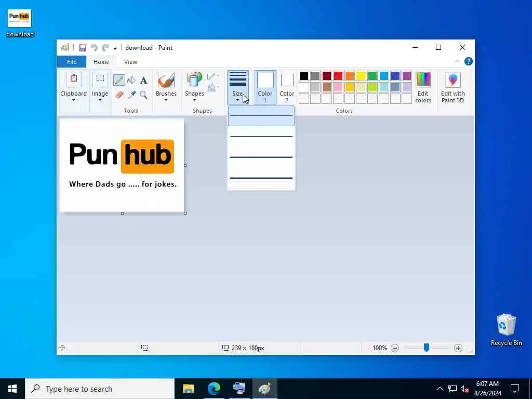Click the Save icon in title bar
Screen dimensions: 532x399
(x=83, y=48)
